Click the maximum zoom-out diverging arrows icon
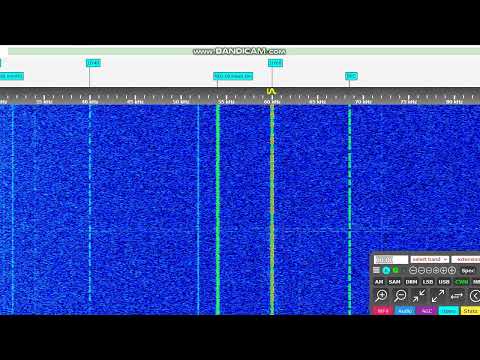The height and width of the screenshot is (360, 480). (438, 296)
